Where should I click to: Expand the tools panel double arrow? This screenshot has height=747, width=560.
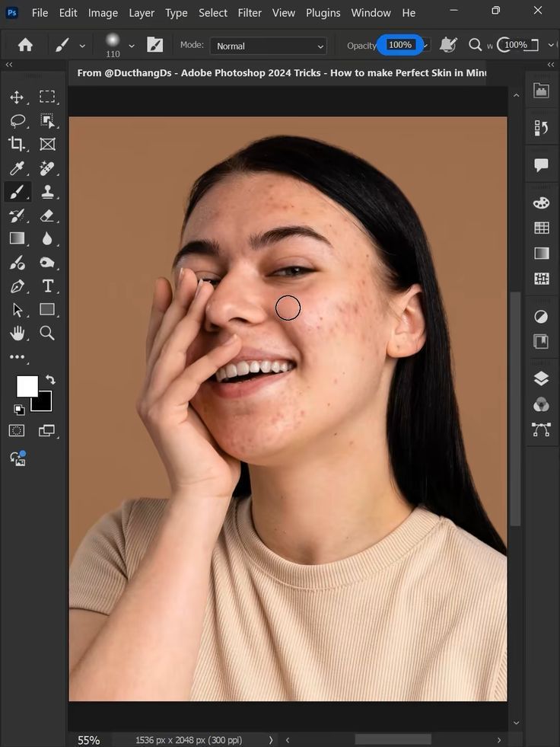(x=8, y=64)
